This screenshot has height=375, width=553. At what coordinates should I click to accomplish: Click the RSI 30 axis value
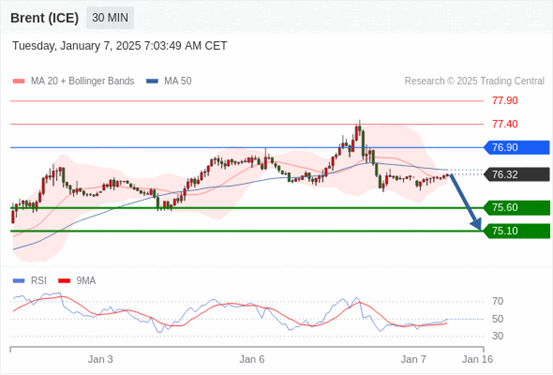498,336
